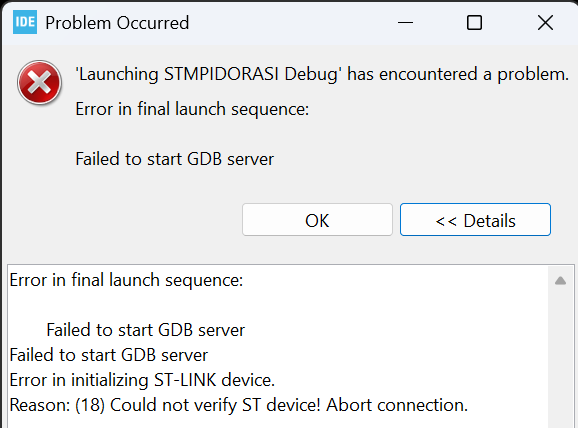578x428 pixels.
Task: Click the blank line in the details text area
Action: pyautogui.click(x=276, y=305)
